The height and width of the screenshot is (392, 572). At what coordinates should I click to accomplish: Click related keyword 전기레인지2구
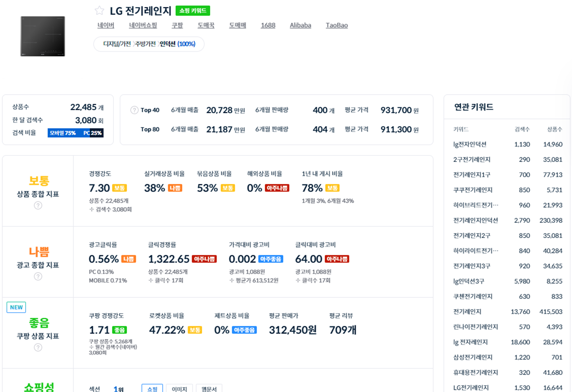pyautogui.click(x=472, y=236)
